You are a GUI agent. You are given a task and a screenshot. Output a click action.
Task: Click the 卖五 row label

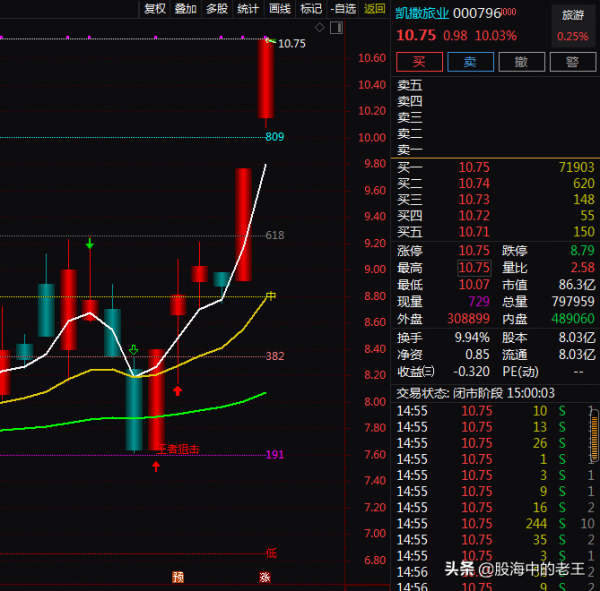(x=409, y=85)
